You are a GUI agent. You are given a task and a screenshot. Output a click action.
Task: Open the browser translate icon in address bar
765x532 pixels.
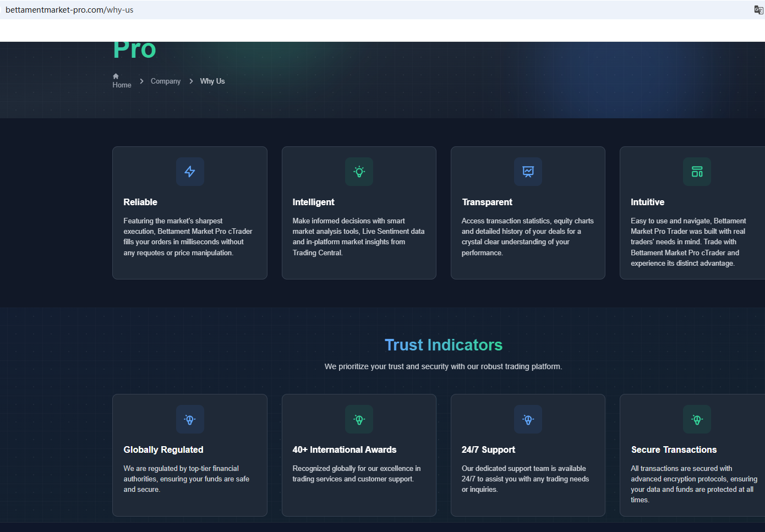tap(758, 10)
